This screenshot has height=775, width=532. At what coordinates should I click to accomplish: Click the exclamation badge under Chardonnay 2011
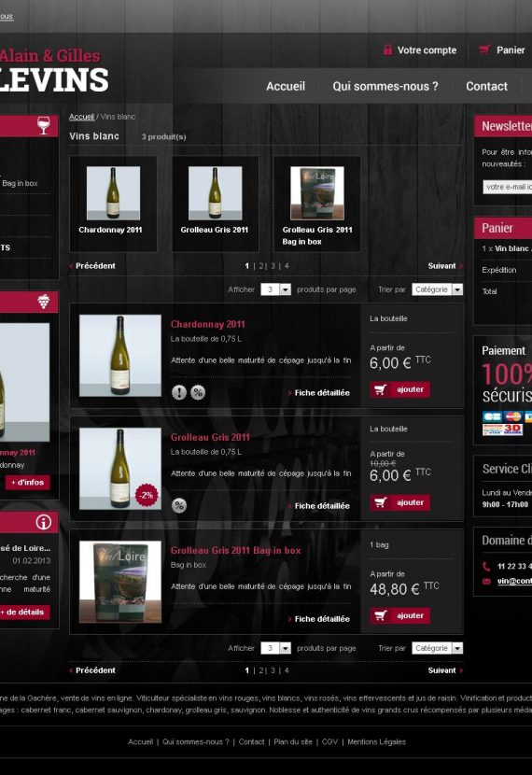(179, 392)
